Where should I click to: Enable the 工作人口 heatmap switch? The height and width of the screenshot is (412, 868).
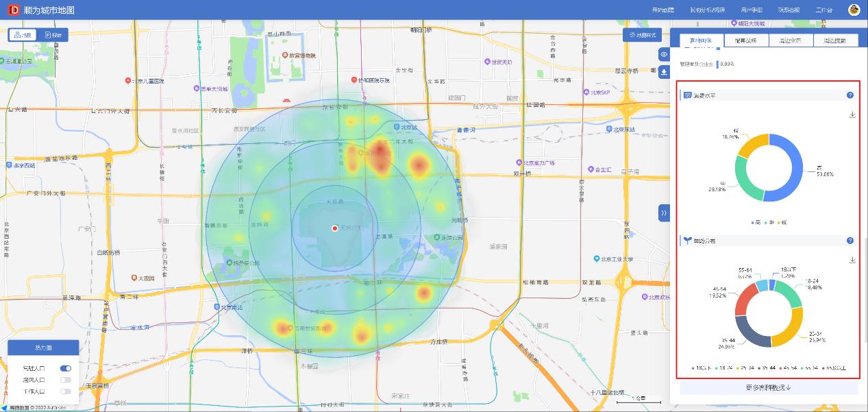[66, 391]
